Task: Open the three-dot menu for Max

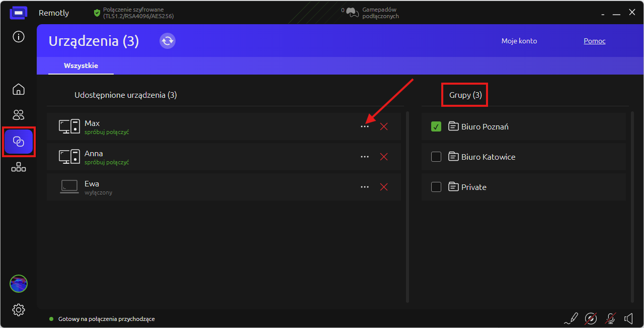Action: (365, 126)
